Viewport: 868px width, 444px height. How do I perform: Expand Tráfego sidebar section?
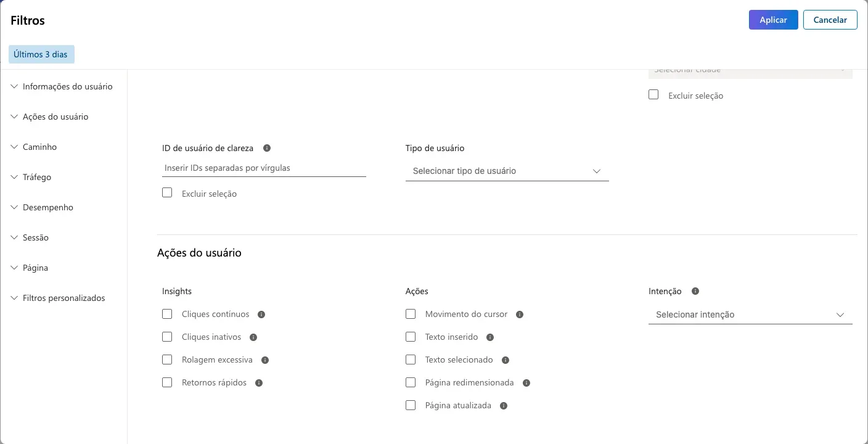(x=31, y=178)
